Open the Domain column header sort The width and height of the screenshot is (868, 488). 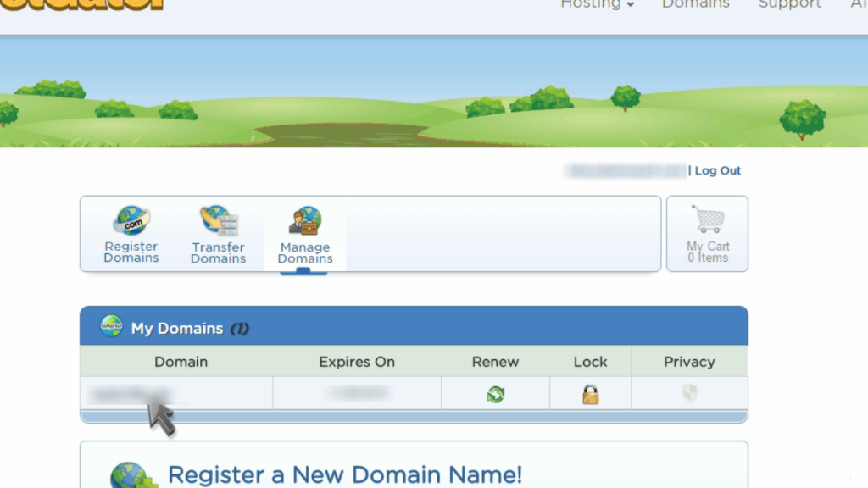(x=181, y=362)
